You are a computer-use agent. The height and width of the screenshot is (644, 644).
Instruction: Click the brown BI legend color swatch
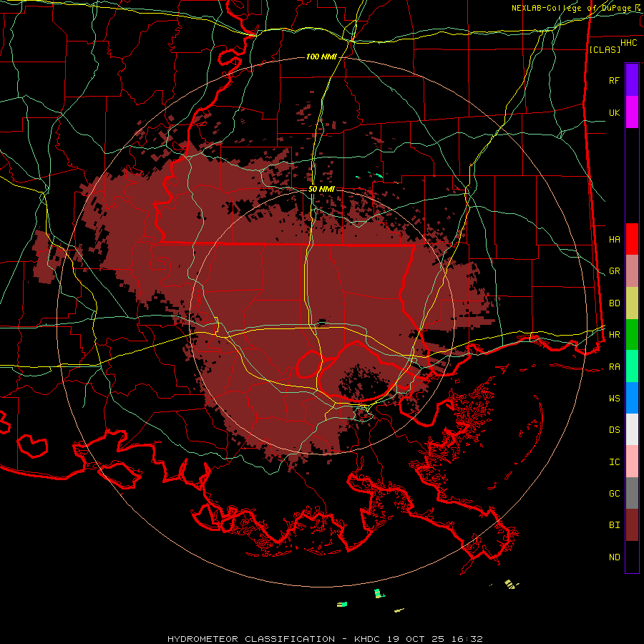point(632,525)
